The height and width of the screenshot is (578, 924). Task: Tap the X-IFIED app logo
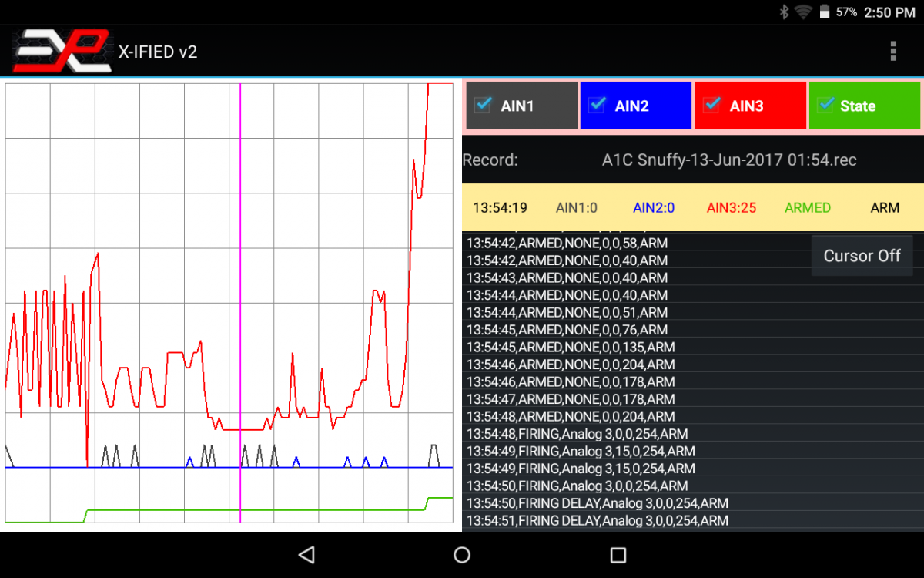tap(62, 51)
